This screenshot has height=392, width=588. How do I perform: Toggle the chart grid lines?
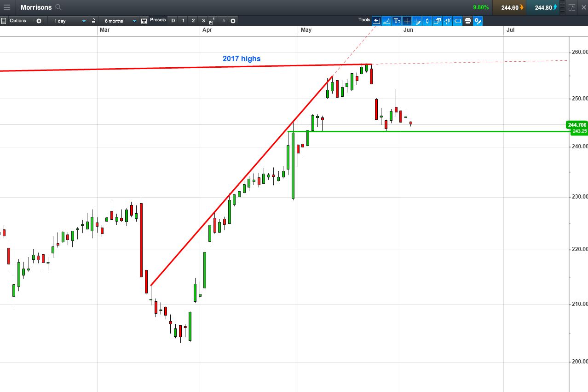click(407, 21)
